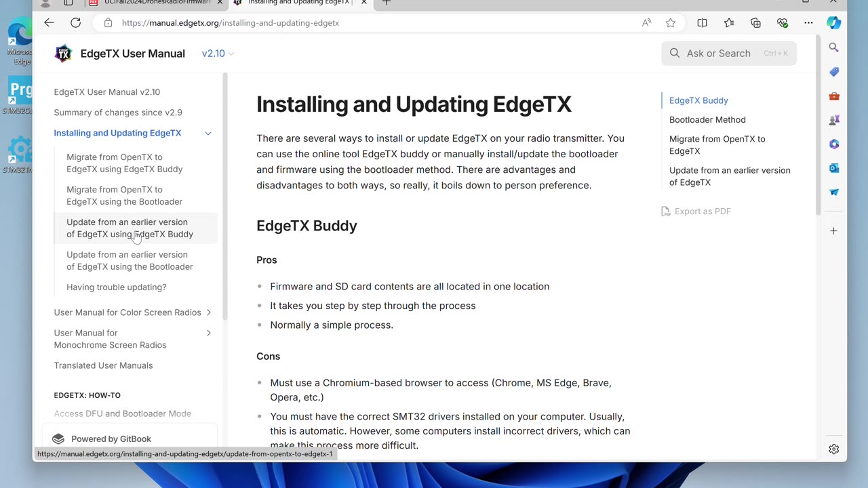Open Browser essentials heart icon

click(782, 22)
